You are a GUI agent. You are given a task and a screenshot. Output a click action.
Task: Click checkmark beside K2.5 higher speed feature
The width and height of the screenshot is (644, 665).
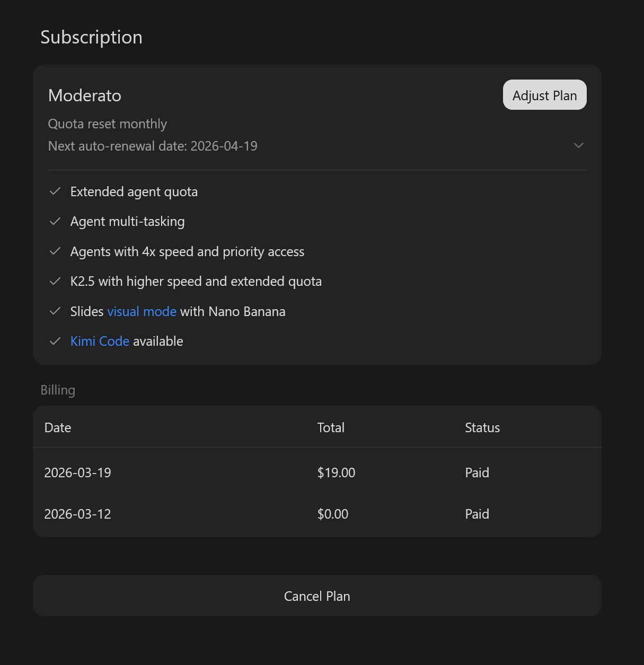[55, 281]
